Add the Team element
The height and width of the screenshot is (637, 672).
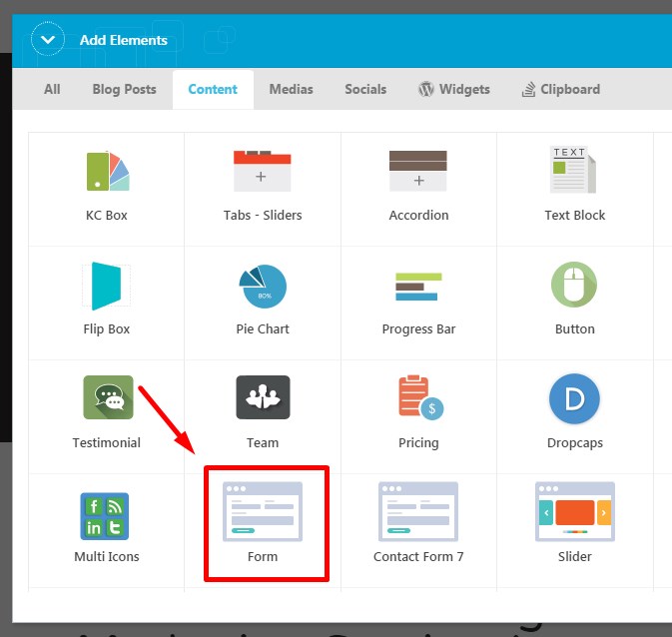click(262, 398)
